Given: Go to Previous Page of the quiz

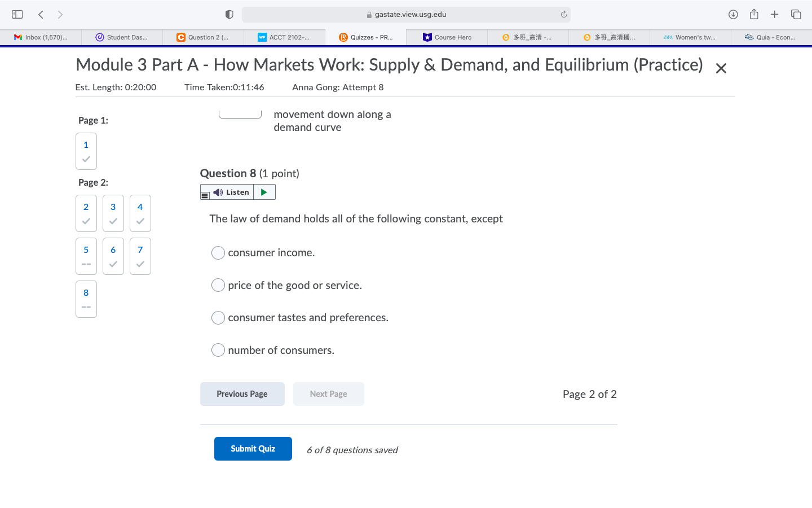Looking at the screenshot, I should click(x=242, y=393).
